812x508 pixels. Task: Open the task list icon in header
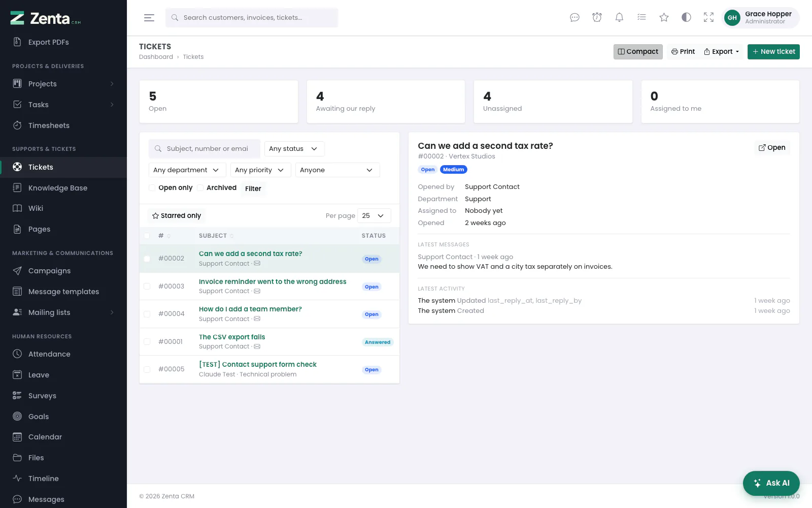[641, 18]
